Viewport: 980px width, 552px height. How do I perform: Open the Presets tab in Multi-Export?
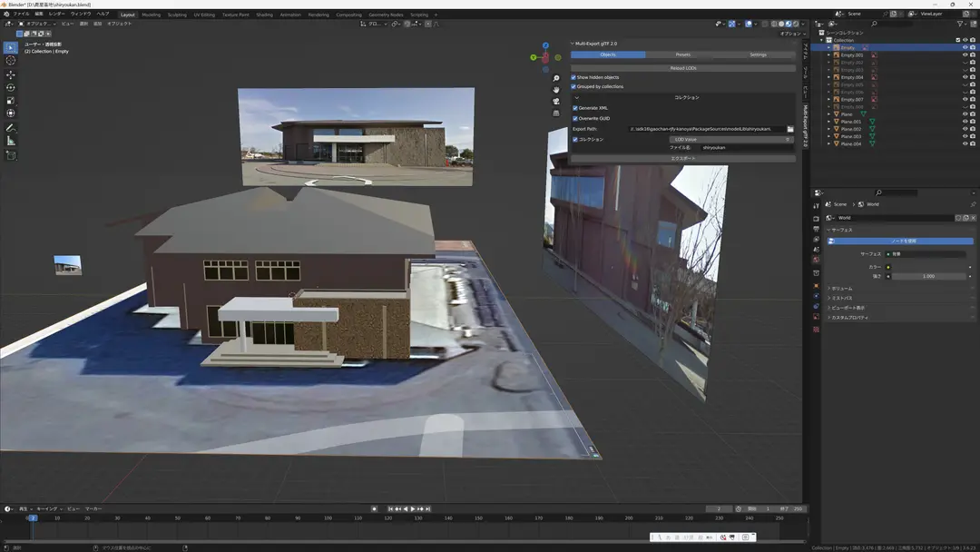point(683,54)
